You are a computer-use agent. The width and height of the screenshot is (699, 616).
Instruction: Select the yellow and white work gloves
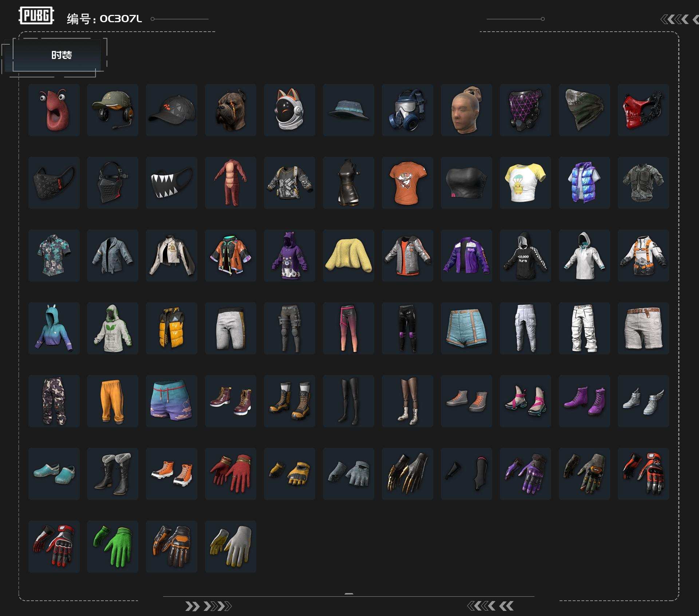[x=230, y=547]
